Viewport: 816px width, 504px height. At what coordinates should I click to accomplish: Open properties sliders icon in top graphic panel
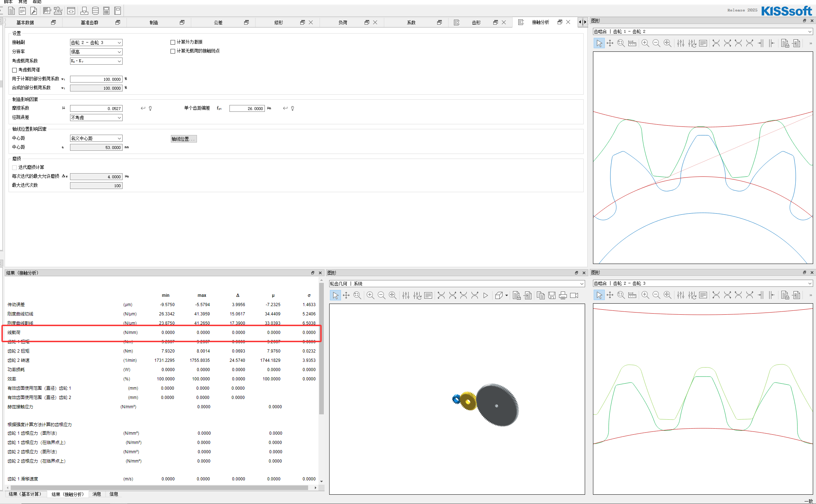(x=681, y=43)
